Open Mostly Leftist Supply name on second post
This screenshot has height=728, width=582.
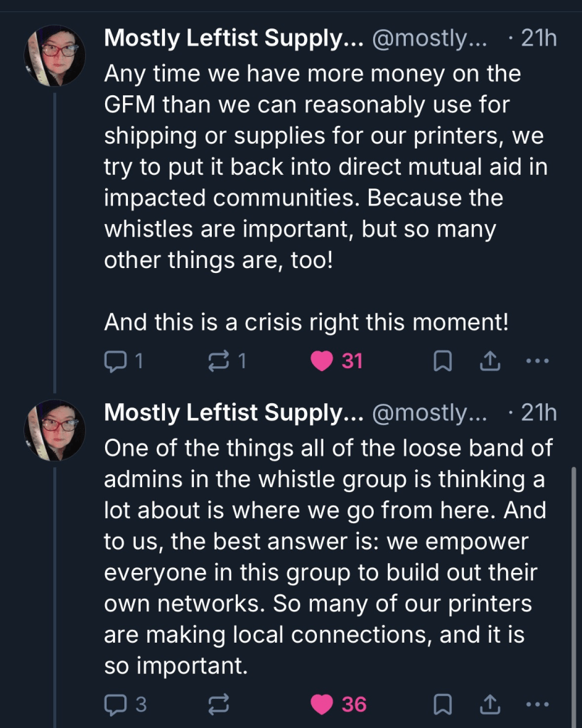tap(233, 413)
